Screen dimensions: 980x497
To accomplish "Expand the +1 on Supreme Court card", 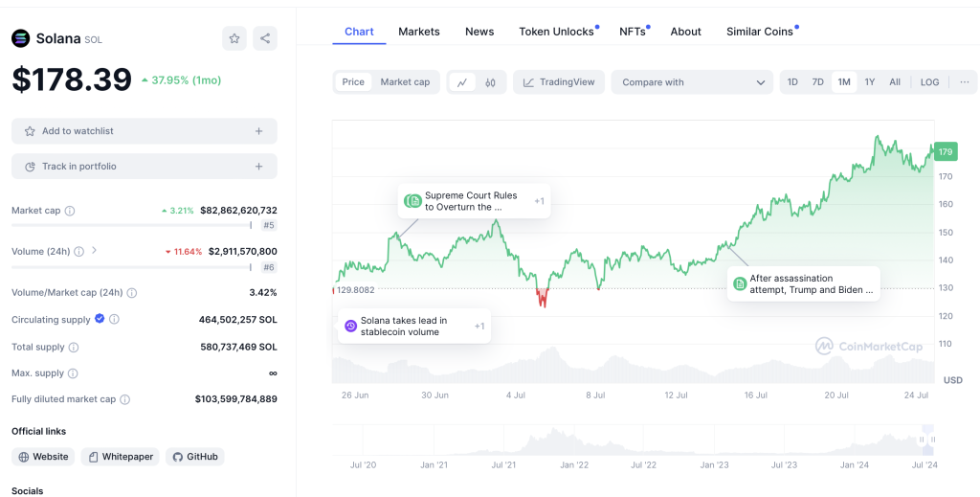I will click(539, 201).
